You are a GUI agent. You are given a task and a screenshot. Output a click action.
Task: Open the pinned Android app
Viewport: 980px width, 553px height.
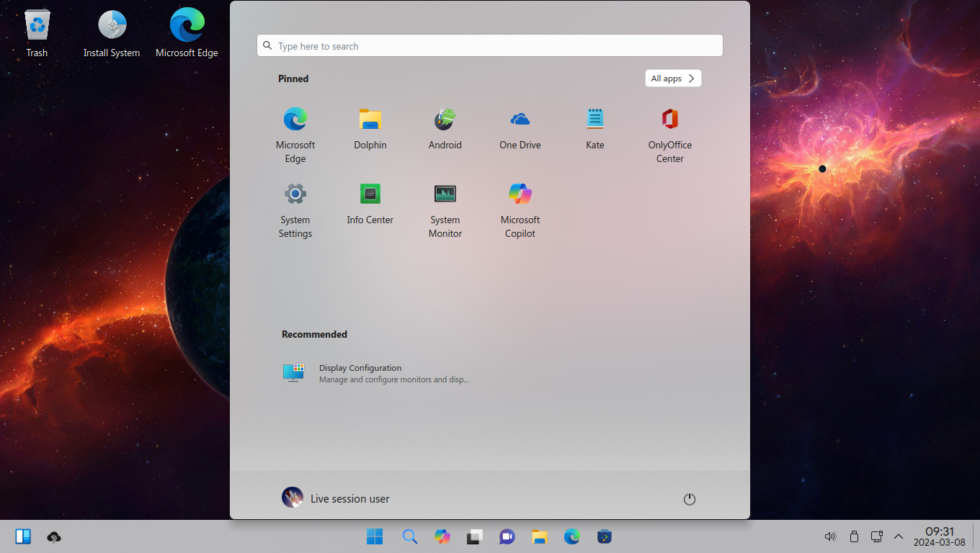pos(445,128)
